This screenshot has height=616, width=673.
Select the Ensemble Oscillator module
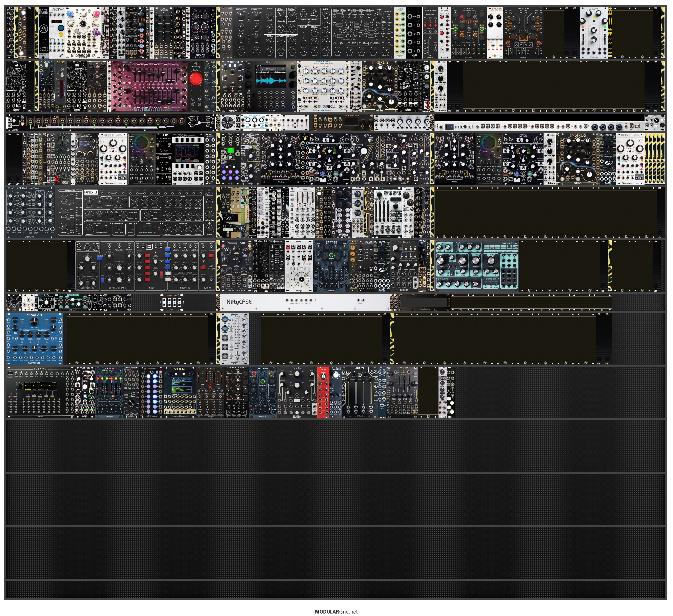point(236,266)
